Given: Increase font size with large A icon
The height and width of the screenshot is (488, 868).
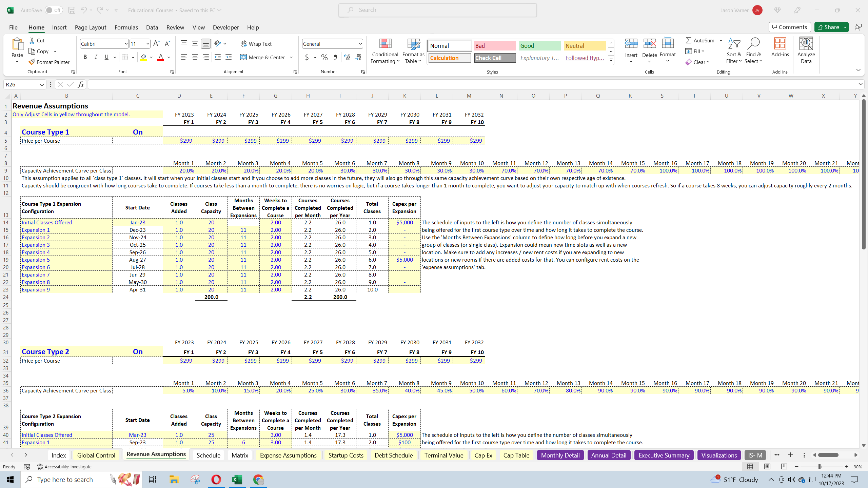Looking at the screenshot, I should tap(156, 44).
